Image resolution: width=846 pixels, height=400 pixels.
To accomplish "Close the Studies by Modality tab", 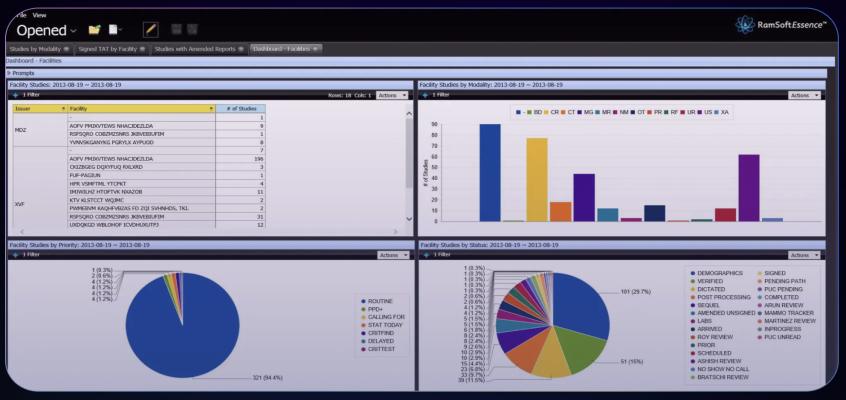I will coord(67,48).
